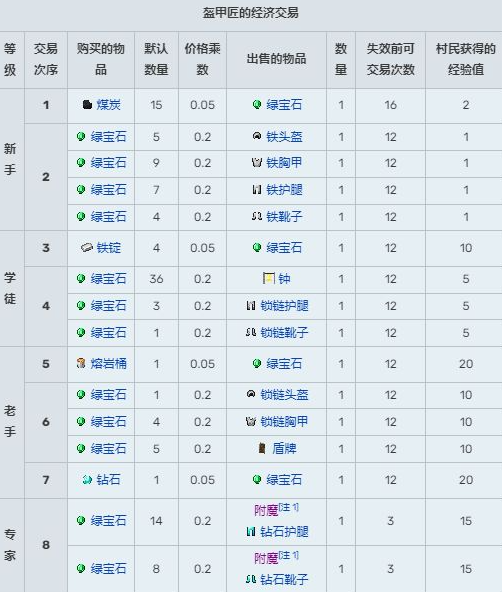Click the chainmail leggings icon beside 锁链护腿
Viewport: 502px width, 592px height.
pos(251,305)
